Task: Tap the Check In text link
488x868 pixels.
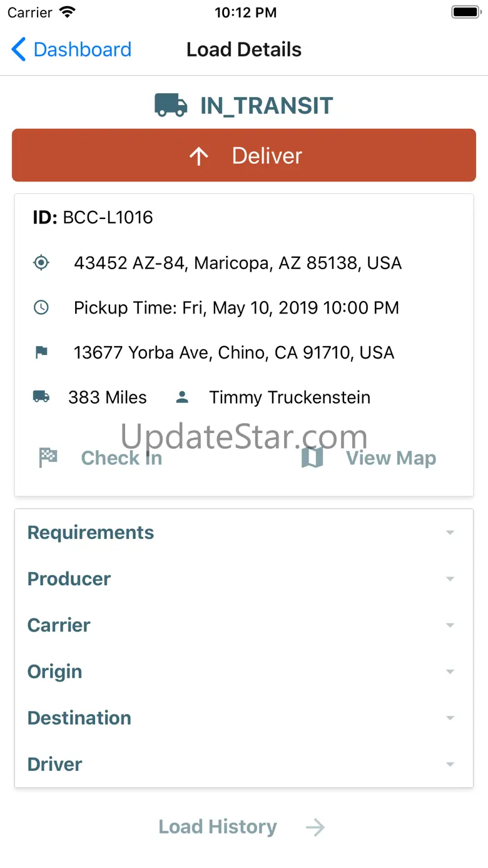Action: (121, 458)
